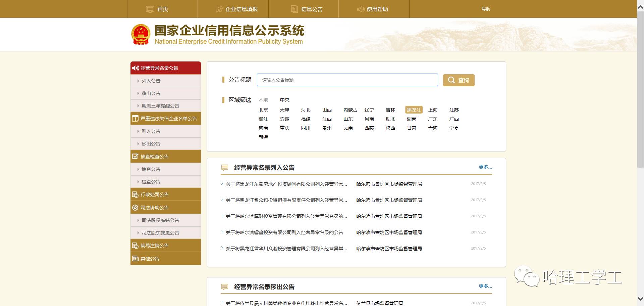Select 经营异常名录公告 sidebar section
The height and width of the screenshot is (306, 644).
click(x=166, y=68)
